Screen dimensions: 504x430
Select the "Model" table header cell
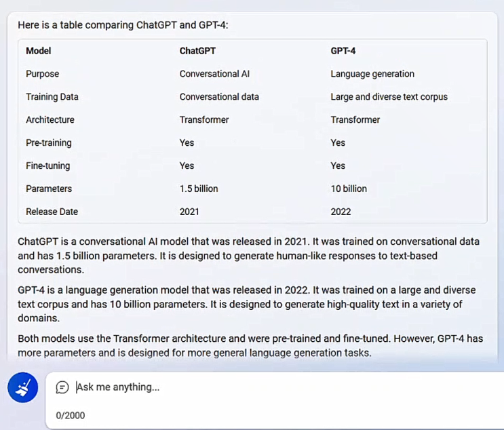pyautogui.click(x=39, y=51)
